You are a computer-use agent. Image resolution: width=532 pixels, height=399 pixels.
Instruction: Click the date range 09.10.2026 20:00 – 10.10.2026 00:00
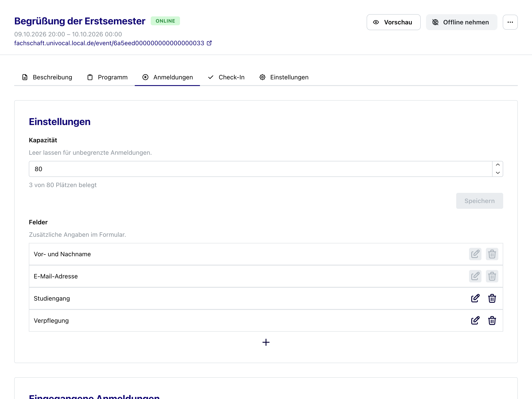tap(68, 34)
